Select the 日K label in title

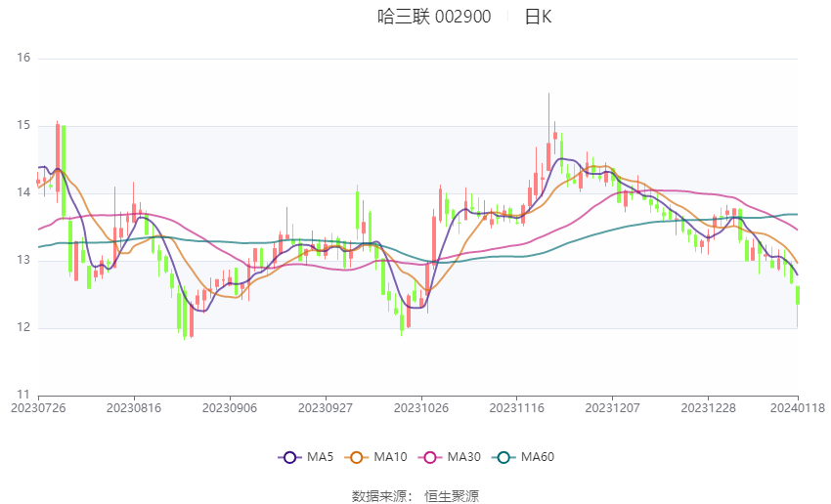(x=538, y=17)
